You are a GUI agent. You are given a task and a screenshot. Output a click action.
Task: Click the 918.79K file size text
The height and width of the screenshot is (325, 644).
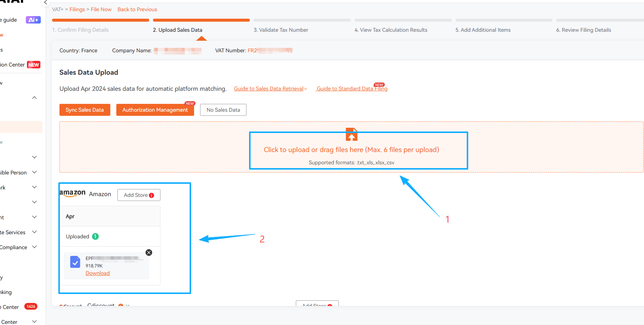(x=94, y=266)
